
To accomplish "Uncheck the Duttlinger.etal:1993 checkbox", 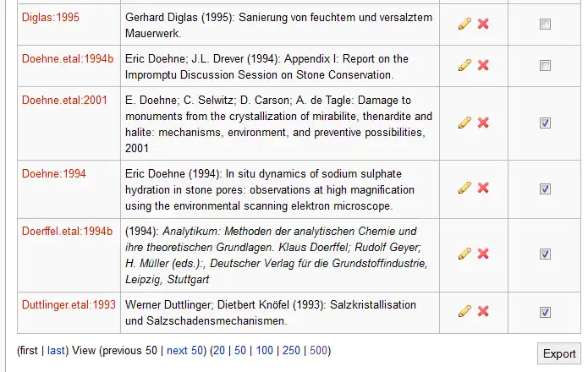I will (x=545, y=312).
